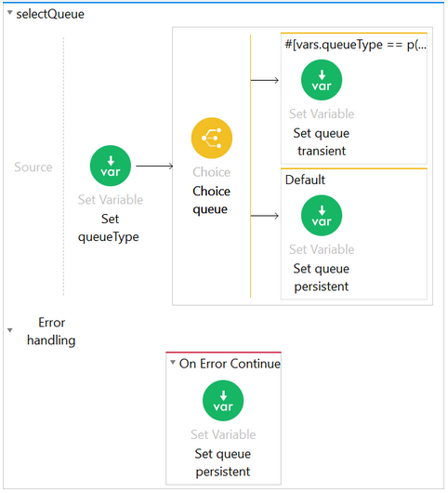The image size is (448, 493).
Task: Select the Set queue transient var icon
Action: point(322,80)
